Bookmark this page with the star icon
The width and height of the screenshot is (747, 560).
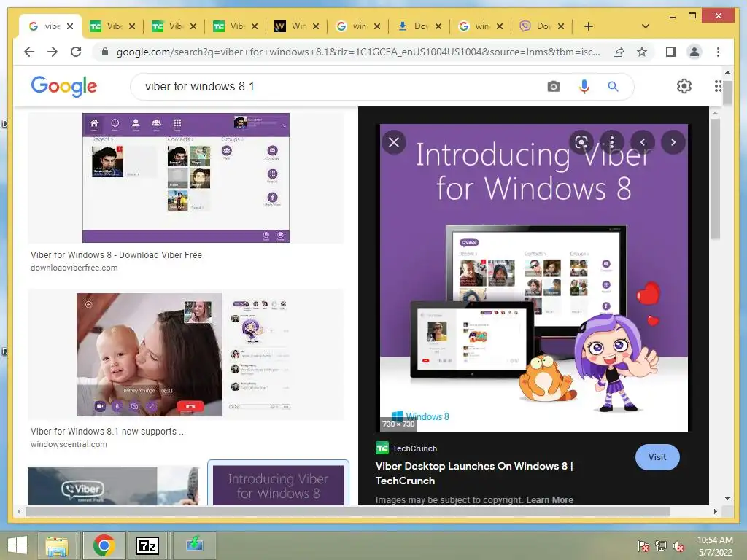coord(642,52)
